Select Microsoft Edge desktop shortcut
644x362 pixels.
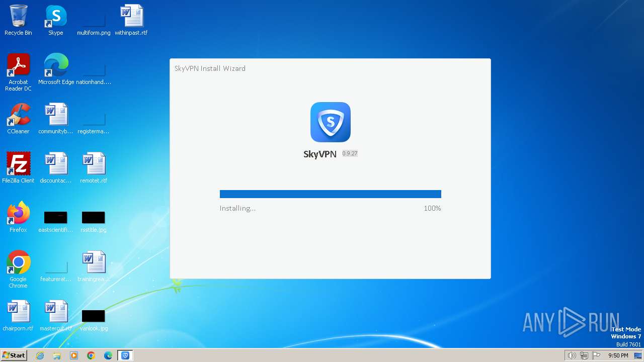coord(56,69)
